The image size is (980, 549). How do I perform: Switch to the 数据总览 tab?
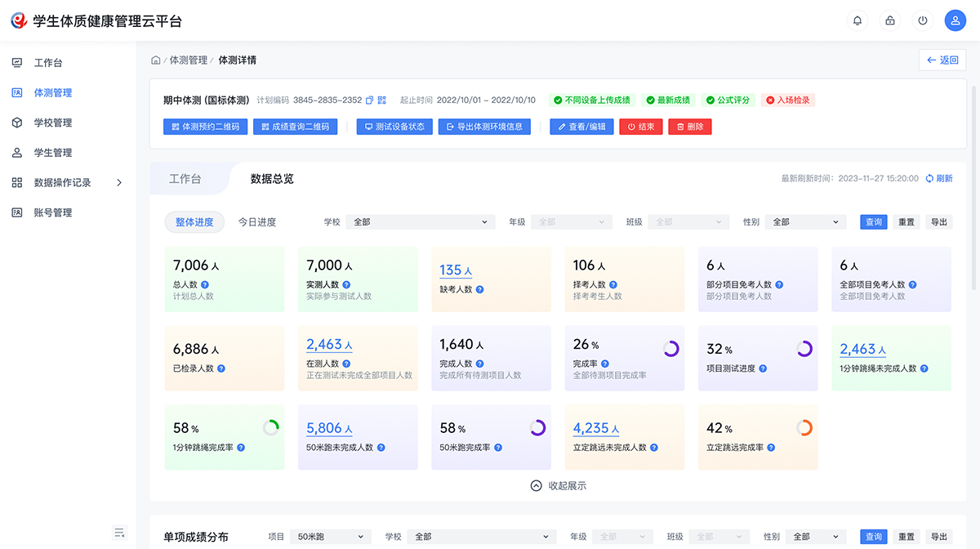click(x=272, y=179)
